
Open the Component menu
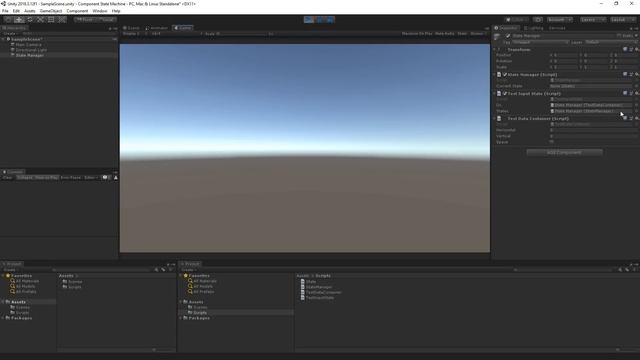tap(77, 11)
